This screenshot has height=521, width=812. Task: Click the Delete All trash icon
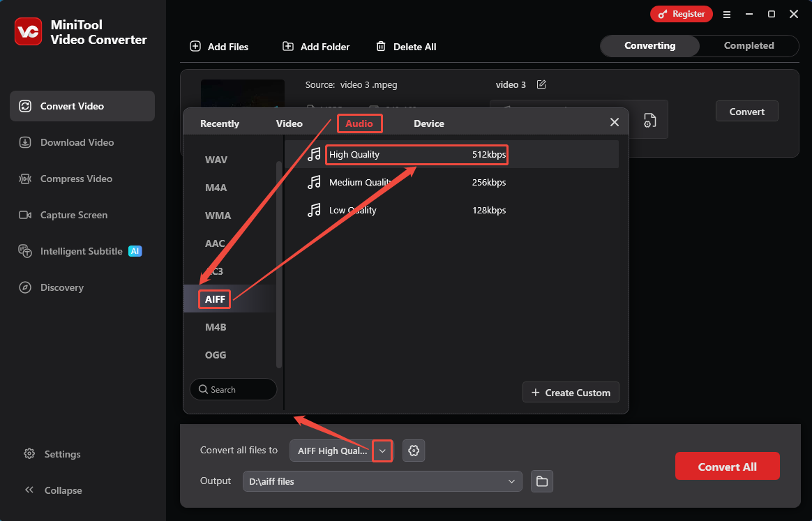(x=381, y=47)
